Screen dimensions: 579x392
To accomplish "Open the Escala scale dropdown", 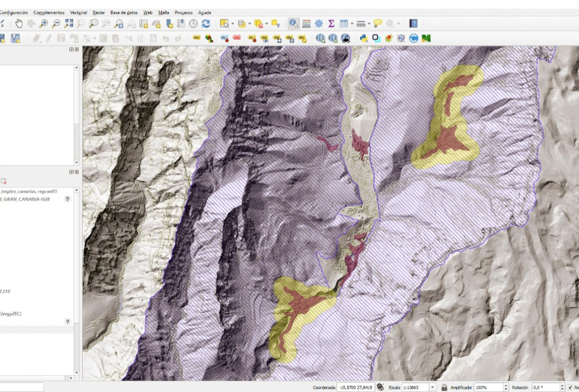I will tap(433, 387).
